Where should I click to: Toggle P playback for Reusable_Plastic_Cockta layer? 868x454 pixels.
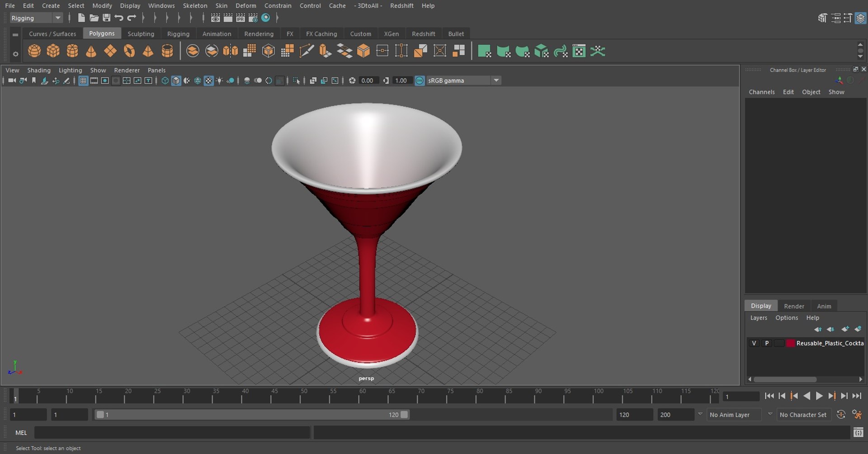coord(767,343)
